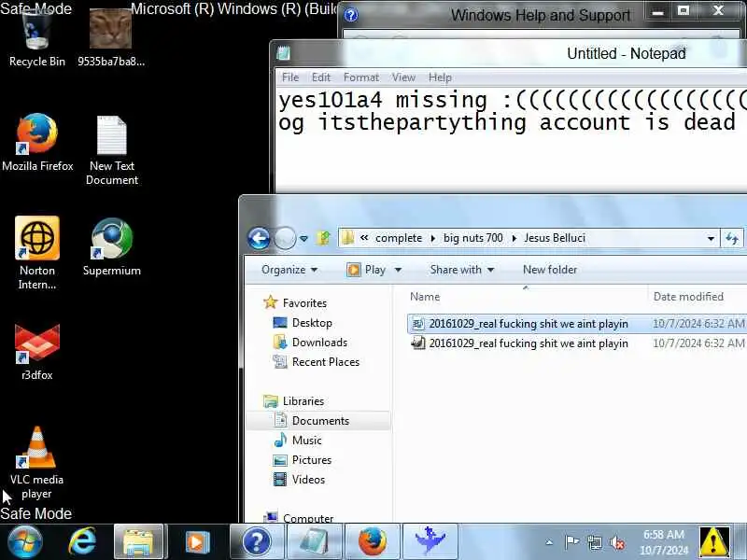Screen dimensions: 747x560
Task: Switch to Windows Explorer taskbar button
Action: (138, 542)
